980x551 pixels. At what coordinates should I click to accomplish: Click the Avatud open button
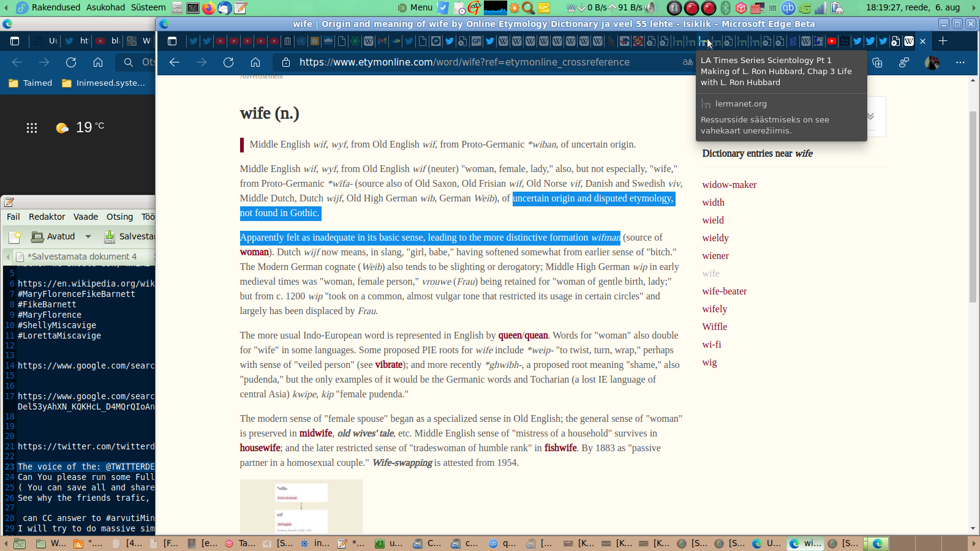54,236
